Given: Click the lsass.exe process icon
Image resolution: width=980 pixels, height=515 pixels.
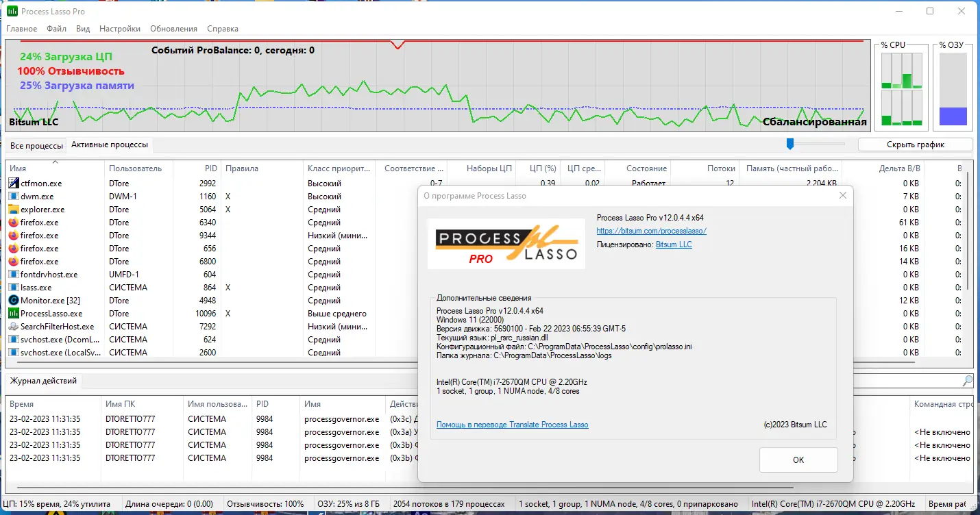Looking at the screenshot, I should click(14, 287).
